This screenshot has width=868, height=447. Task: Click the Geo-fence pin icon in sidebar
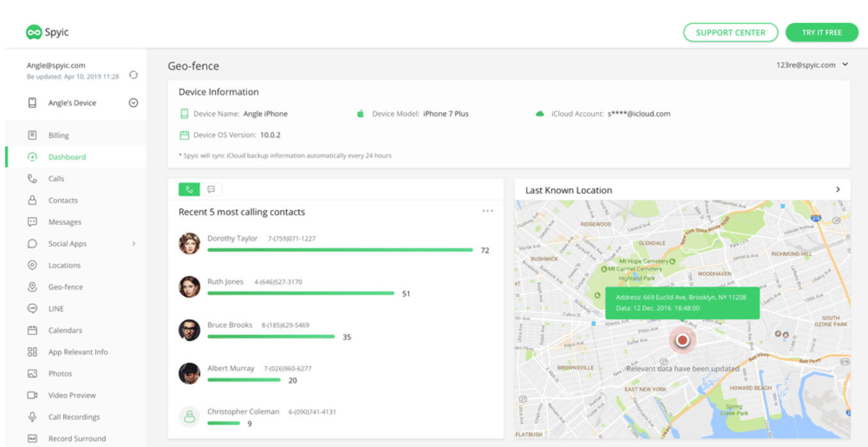32,287
